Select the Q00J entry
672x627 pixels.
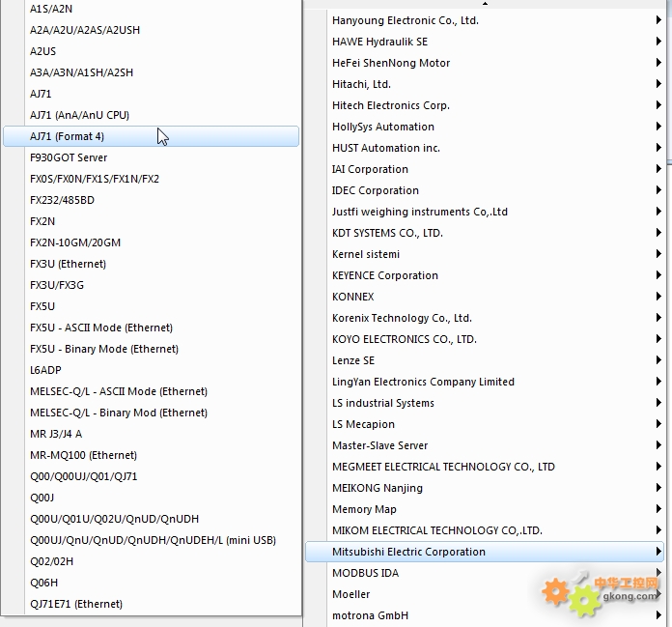(x=151, y=498)
